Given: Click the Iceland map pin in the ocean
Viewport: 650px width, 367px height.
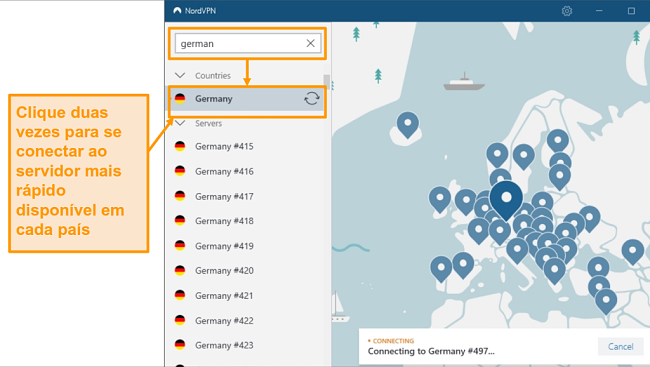Looking at the screenshot, I should pyautogui.click(x=407, y=125).
